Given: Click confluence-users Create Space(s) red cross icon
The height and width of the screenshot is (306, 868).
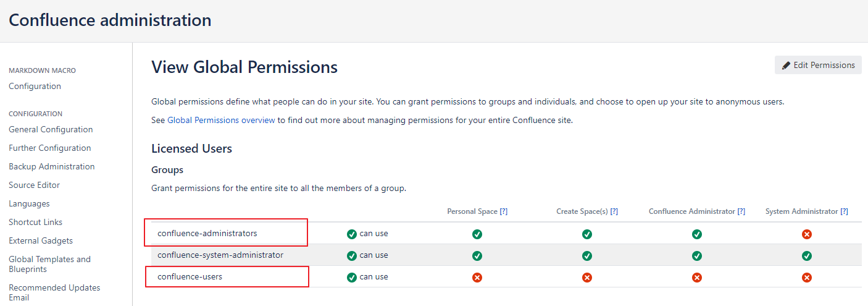Looking at the screenshot, I should click(587, 278).
